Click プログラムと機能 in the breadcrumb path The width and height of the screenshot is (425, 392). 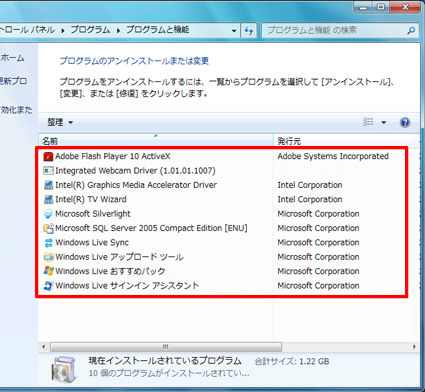(x=157, y=30)
